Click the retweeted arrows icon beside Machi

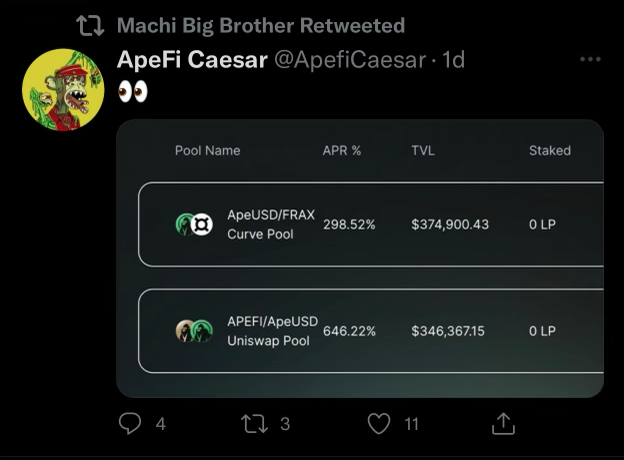tap(91, 25)
